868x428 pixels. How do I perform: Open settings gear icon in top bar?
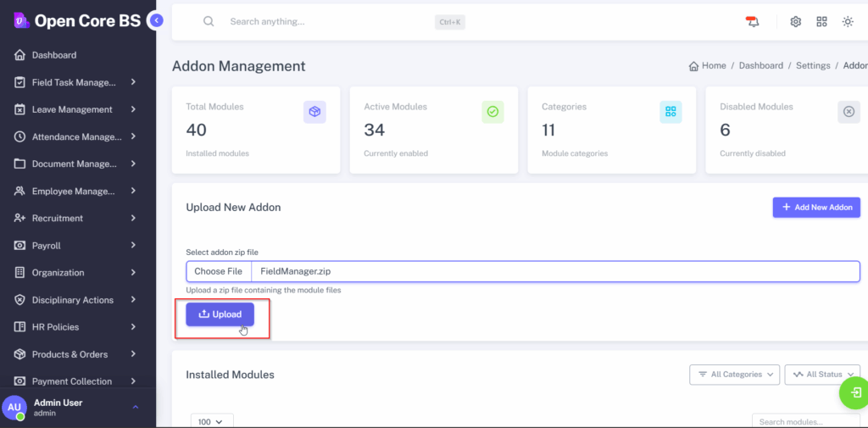(795, 22)
